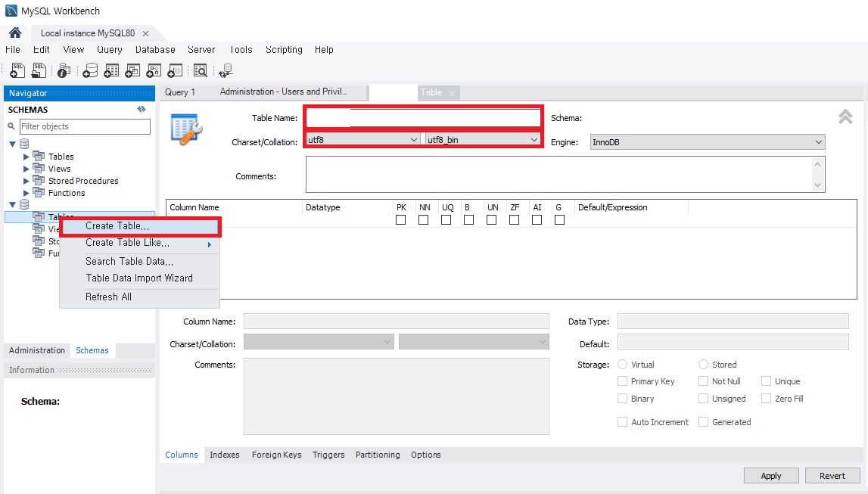The width and height of the screenshot is (868, 494).
Task: Open Create Table Like submenu arrow
Action: pyautogui.click(x=210, y=244)
